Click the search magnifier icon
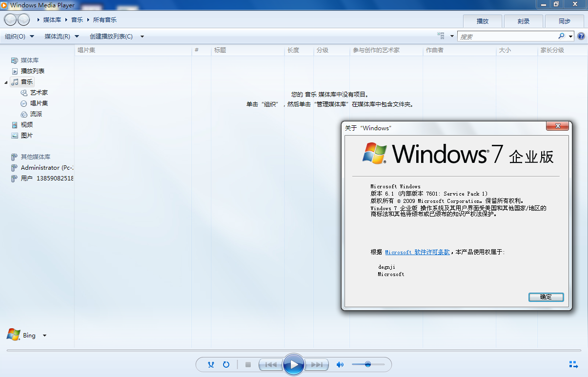The height and width of the screenshot is (377, 588). coord(562,36)
